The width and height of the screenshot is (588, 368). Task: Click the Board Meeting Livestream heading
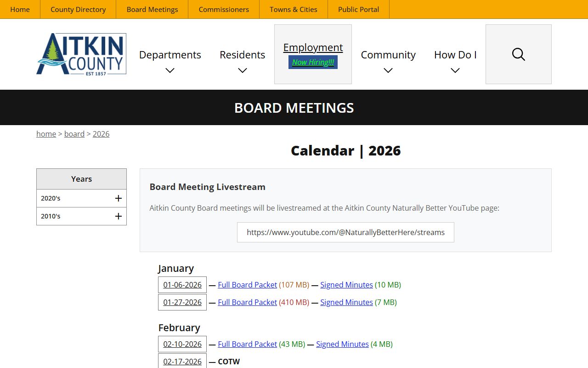[x=208, y=187]
